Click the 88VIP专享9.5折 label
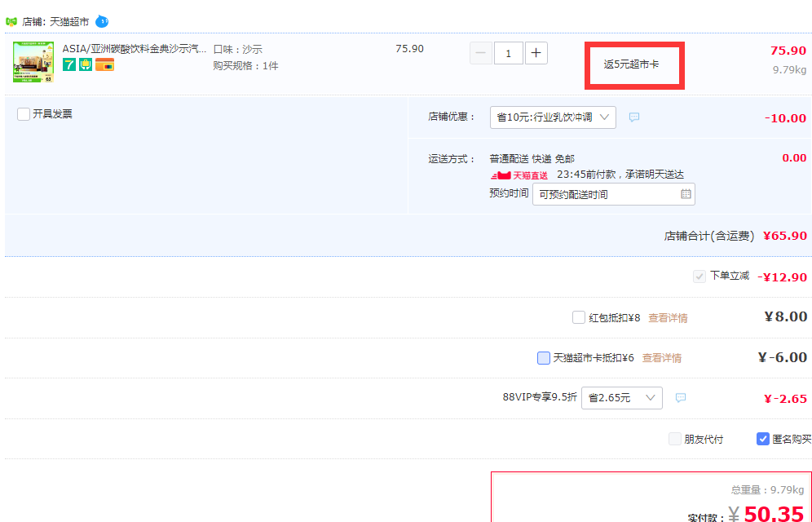Image resolution: width=812 pixels, height=522 pixels. (540, 396)
